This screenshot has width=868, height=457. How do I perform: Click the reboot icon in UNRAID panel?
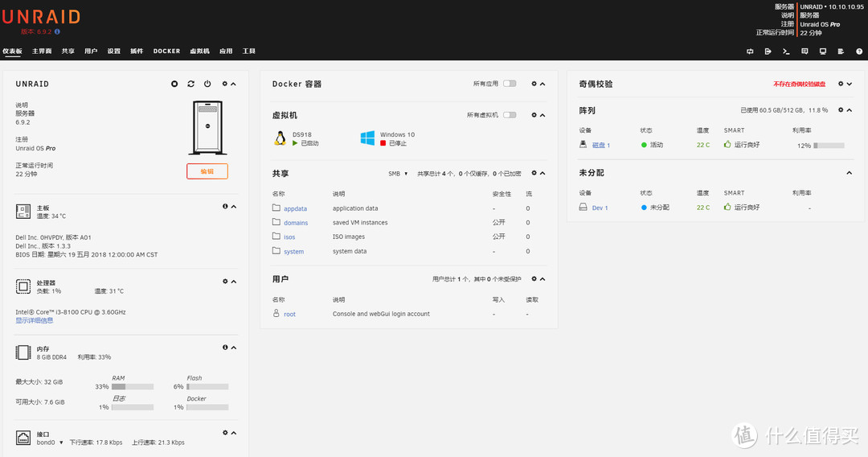tap(191, 84)
